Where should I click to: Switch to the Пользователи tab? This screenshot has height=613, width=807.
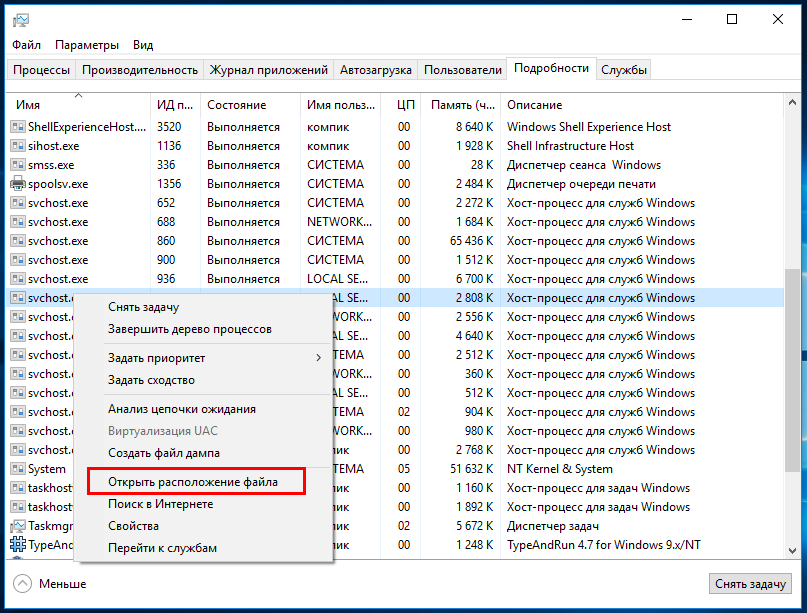463,70
